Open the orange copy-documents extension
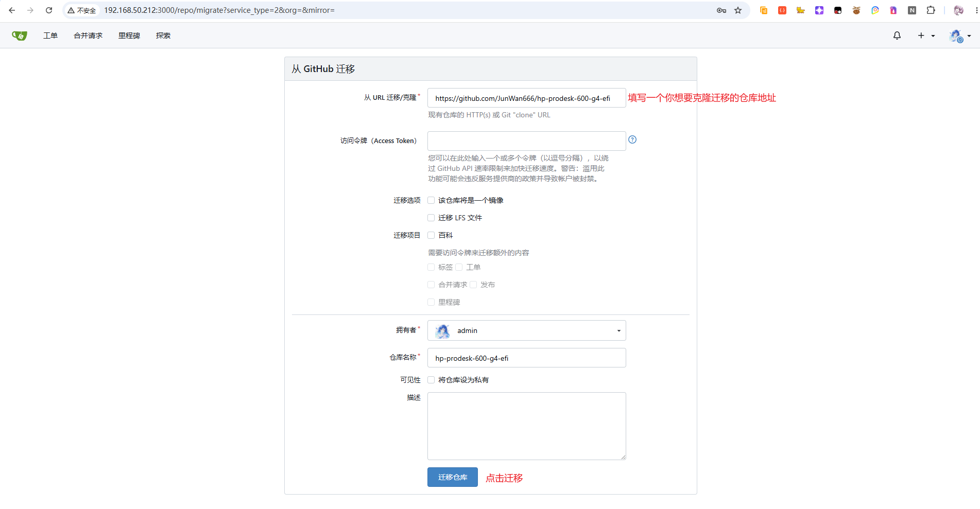The height and width of the screenshot is (509, 980). [764, 10]
